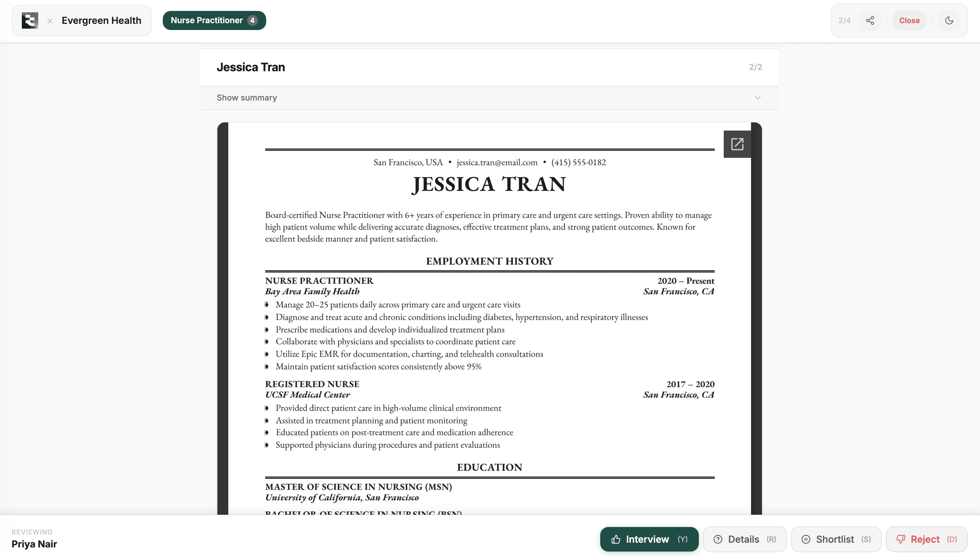Click the question-mark icon on Details
The height and width of the screenshot is (557, 980).
pyautogui.click(x=719, y=539)
